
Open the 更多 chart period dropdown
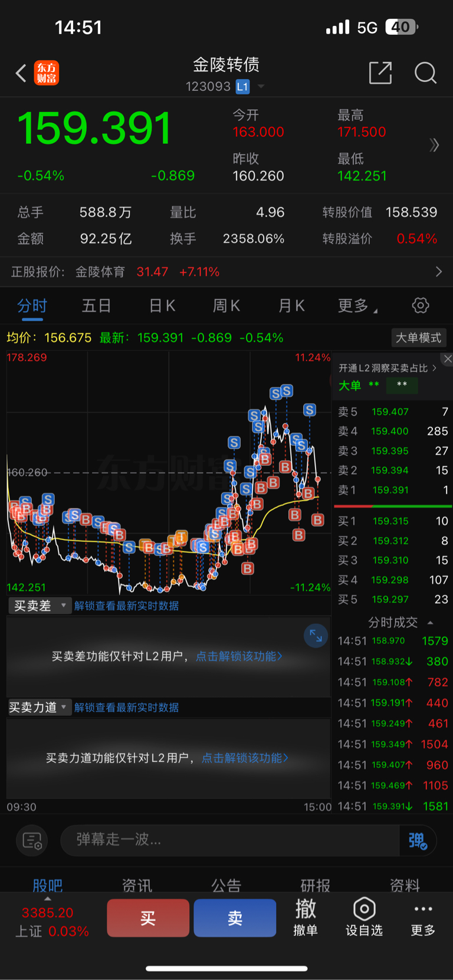[x=357, y=305]
